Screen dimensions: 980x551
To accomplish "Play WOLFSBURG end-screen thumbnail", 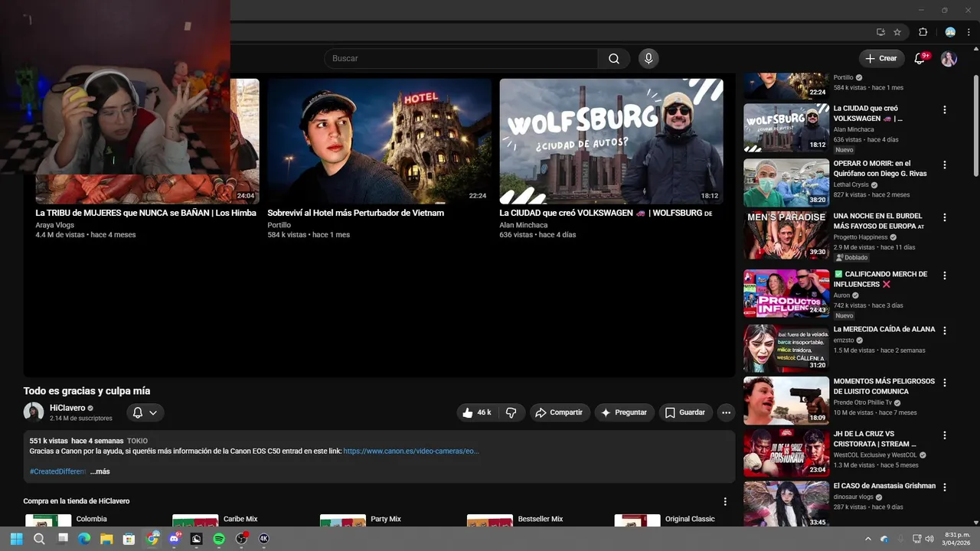I will pyautogui.click(x=611, y=141).
